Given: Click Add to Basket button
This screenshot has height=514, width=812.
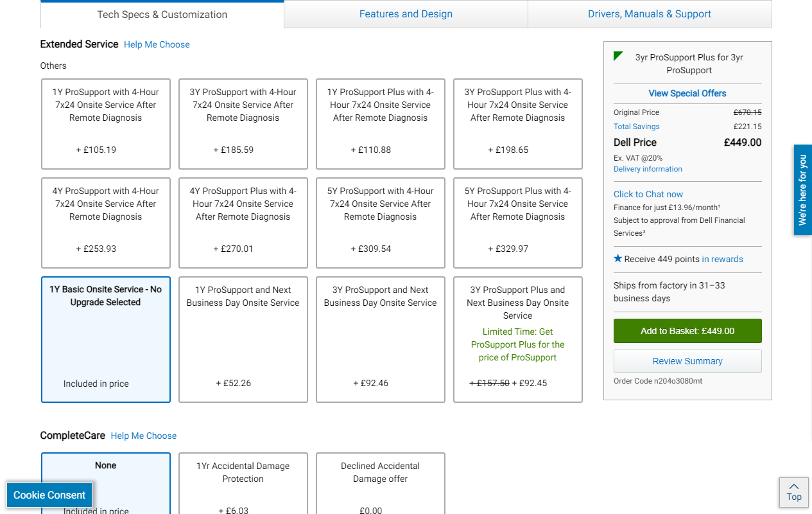Looking at the screenshot, I should point(687,331).
